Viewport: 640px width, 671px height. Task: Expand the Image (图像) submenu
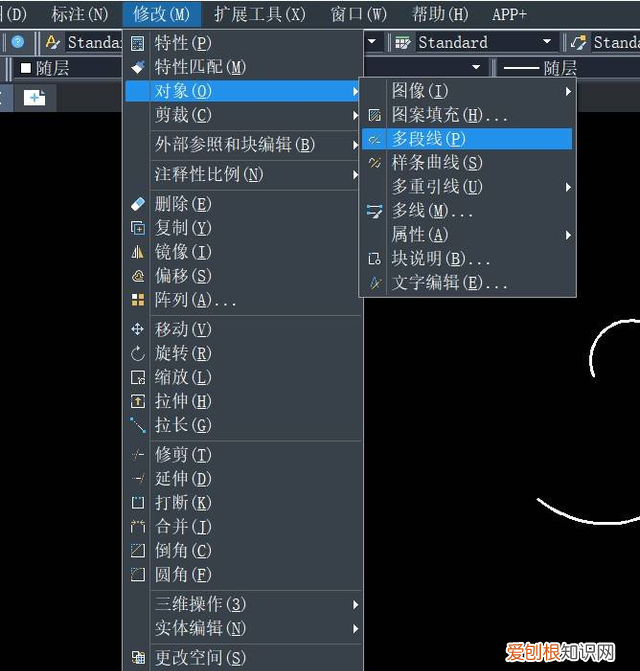(467, 91)
